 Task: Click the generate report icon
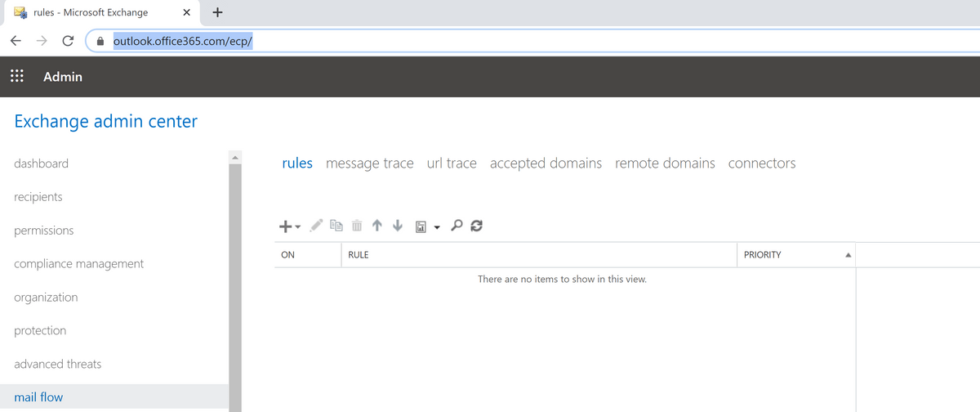421,226
